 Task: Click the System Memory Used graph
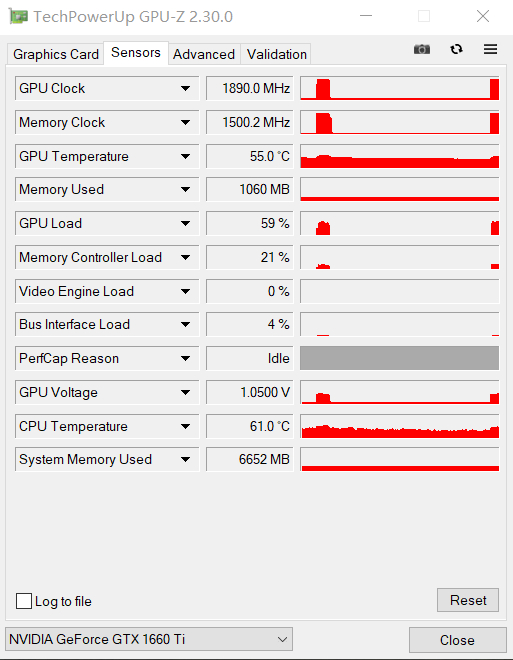point(399,460)
